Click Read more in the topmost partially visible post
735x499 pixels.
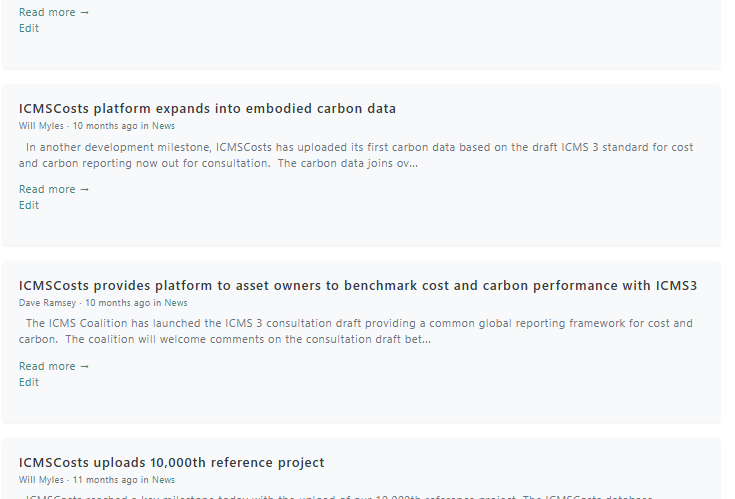click(x=53, y=12)
